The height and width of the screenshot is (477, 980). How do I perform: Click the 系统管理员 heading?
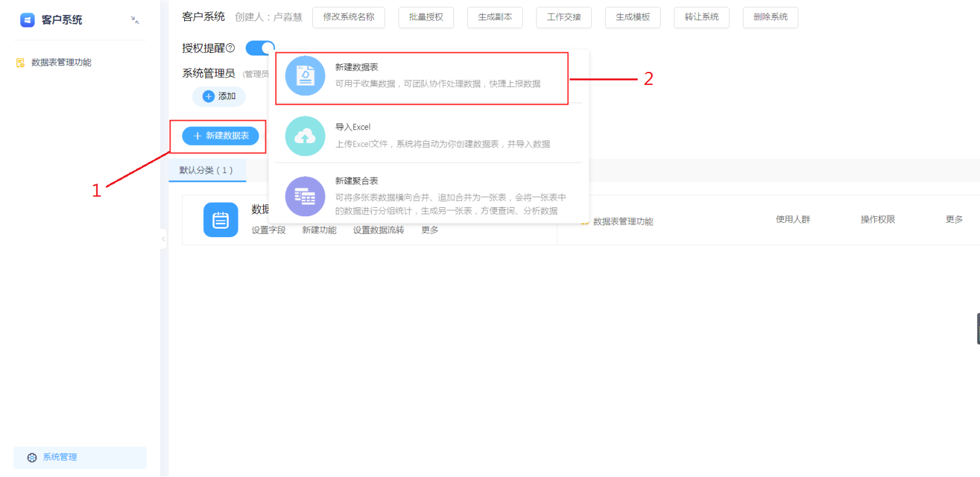[x=208, y=73]
